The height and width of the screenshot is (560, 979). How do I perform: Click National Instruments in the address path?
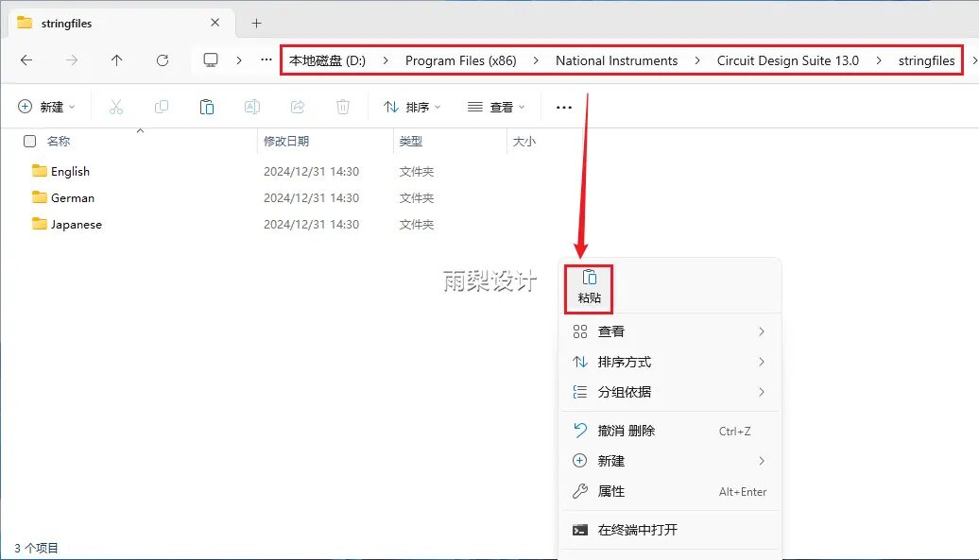[x=616, y=60]
